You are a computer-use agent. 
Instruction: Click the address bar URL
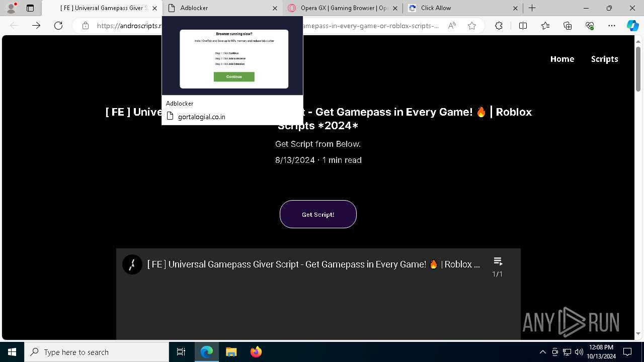[x=268, y=26]
